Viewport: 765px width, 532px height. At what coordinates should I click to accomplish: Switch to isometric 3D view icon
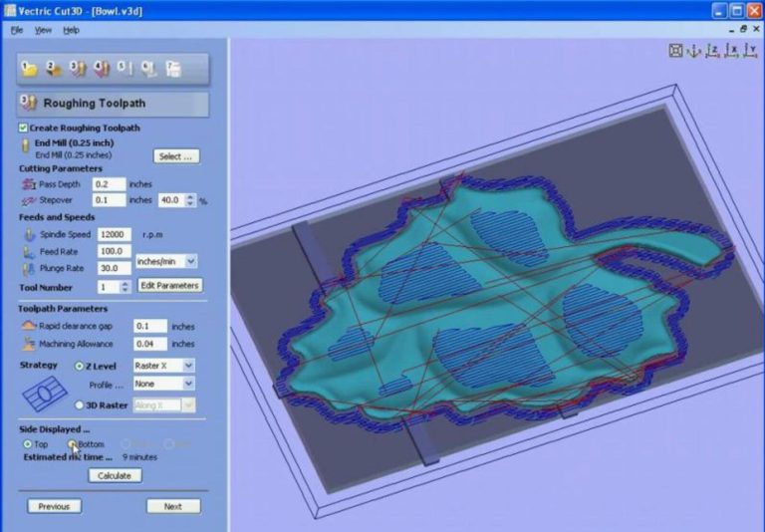693,50
